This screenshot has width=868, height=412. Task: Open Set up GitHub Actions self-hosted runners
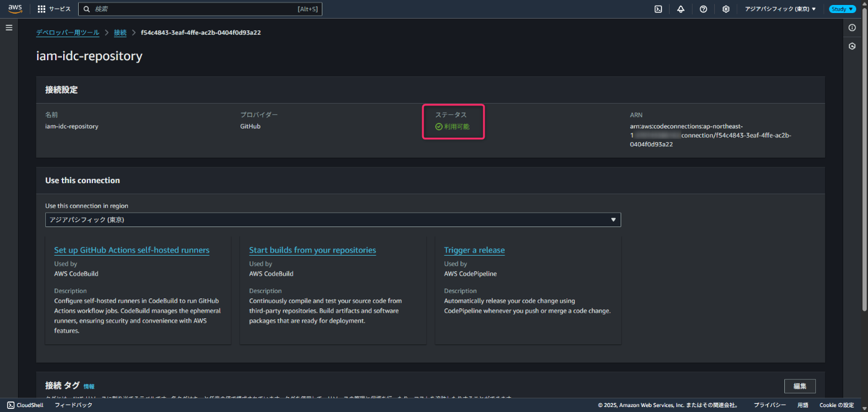coord(132,250)
